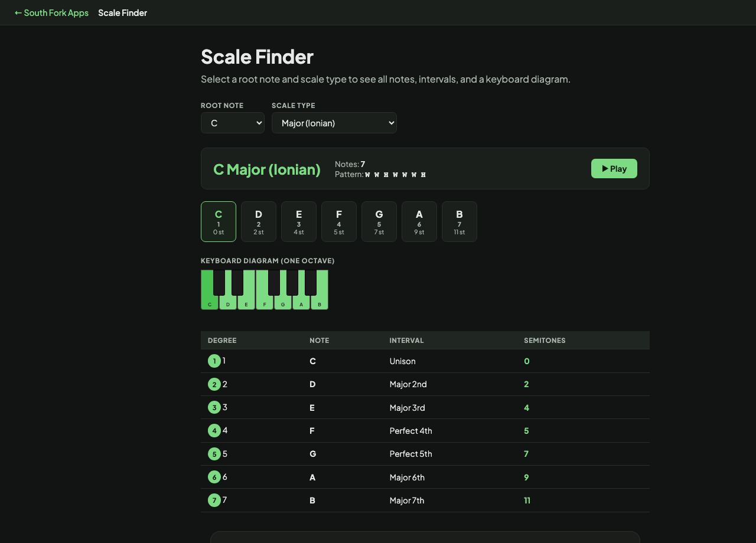The image size is (756, 543).
Task: Select the E note card
Action: click(299, 221)
